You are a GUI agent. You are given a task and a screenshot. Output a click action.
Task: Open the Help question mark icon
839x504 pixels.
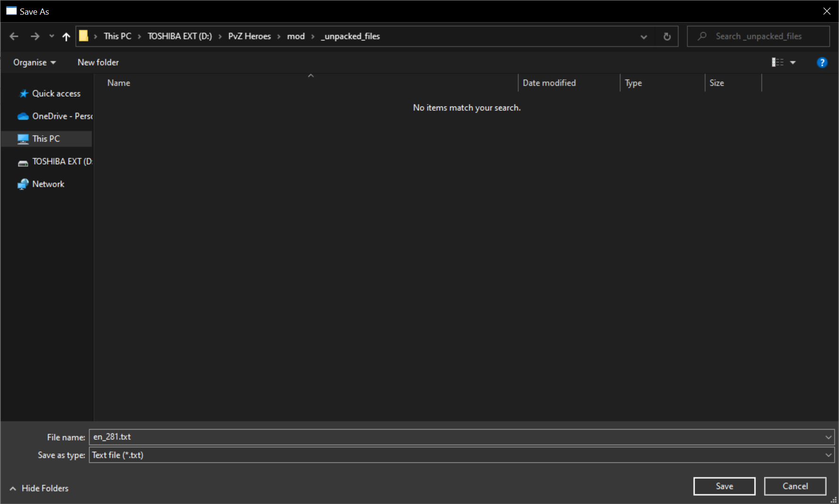(822, 62)
